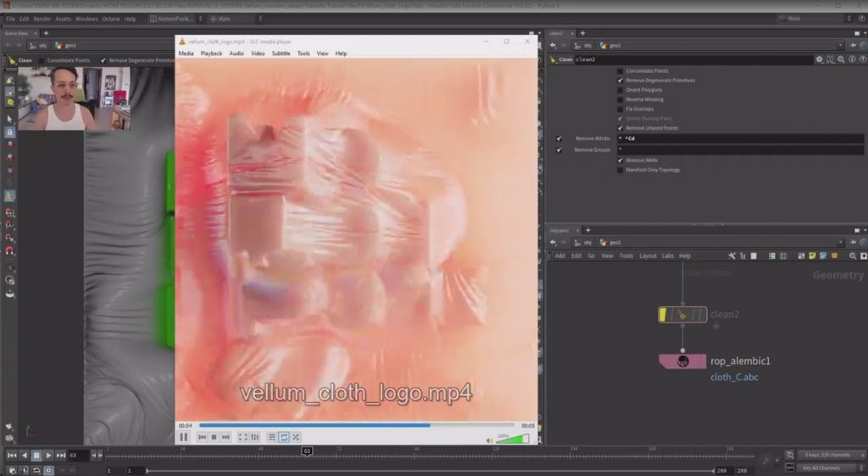
Task: Adjust the VLC volume slider
Action: (x=513, y=439)
